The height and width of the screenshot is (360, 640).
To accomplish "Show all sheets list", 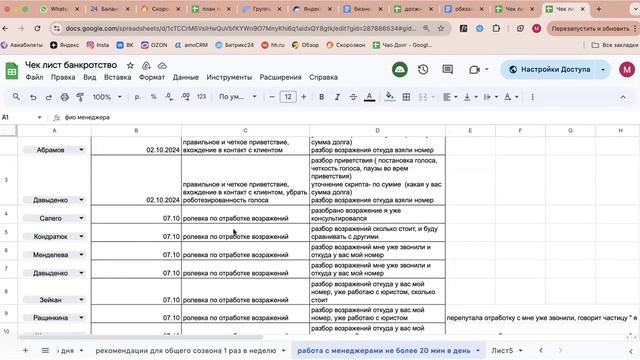I will point(45,351).
